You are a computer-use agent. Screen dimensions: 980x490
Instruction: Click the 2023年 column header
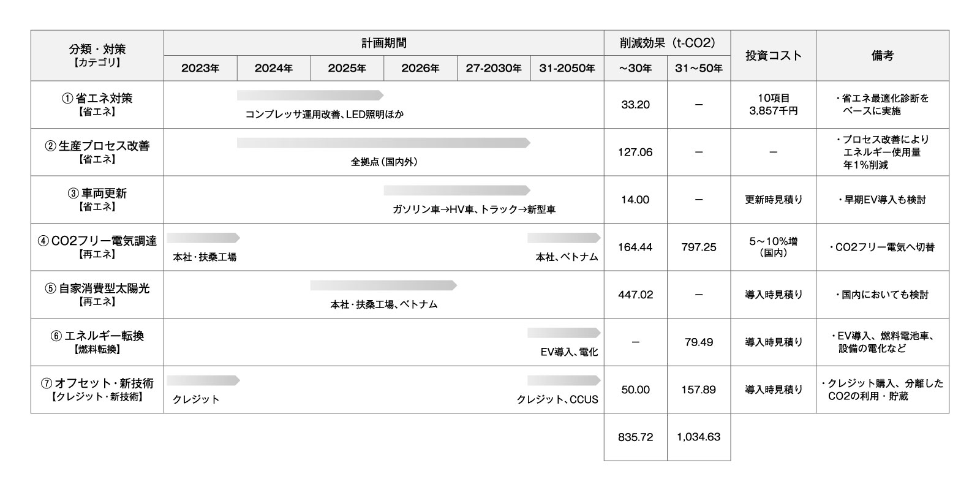click(200, 68)
